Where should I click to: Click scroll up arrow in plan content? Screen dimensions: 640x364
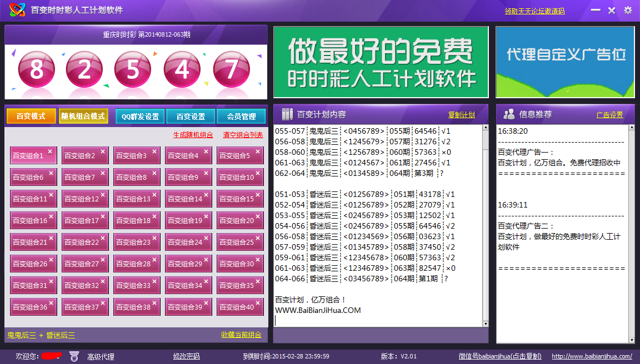point(486,128)
